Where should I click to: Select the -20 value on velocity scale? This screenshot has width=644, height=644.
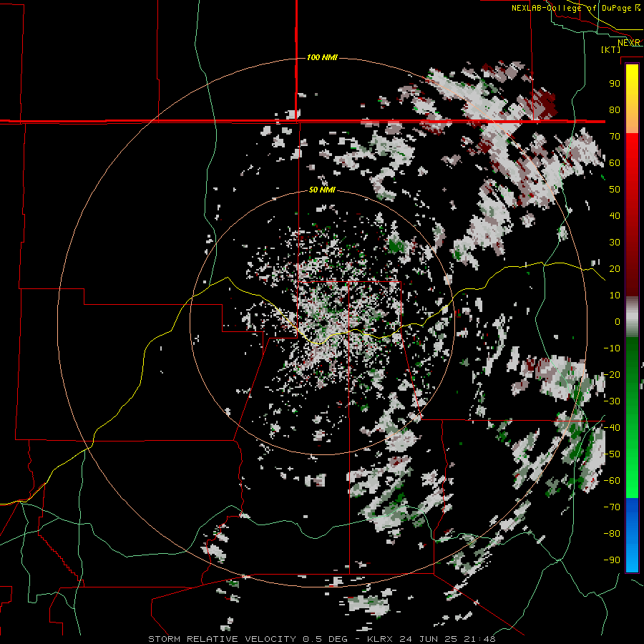tap(612, 374)
